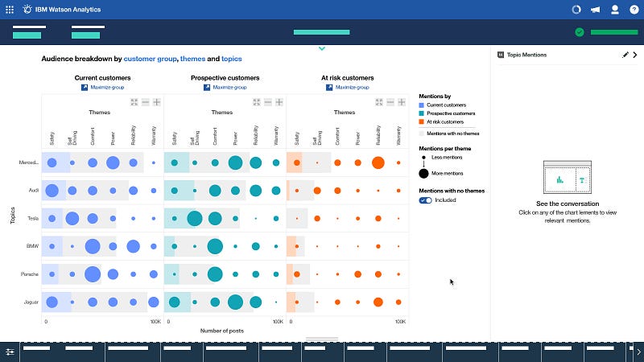Click 'themes' link in heading
This screenshot has width=644, height=362.
coord(192,59)
